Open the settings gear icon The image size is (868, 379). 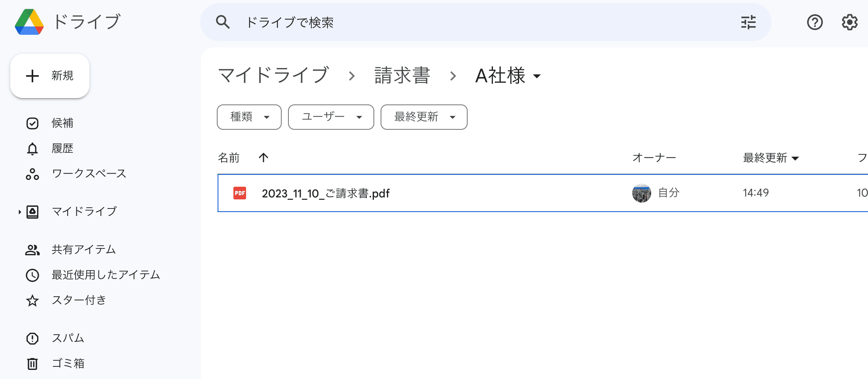tap(849, 22)
